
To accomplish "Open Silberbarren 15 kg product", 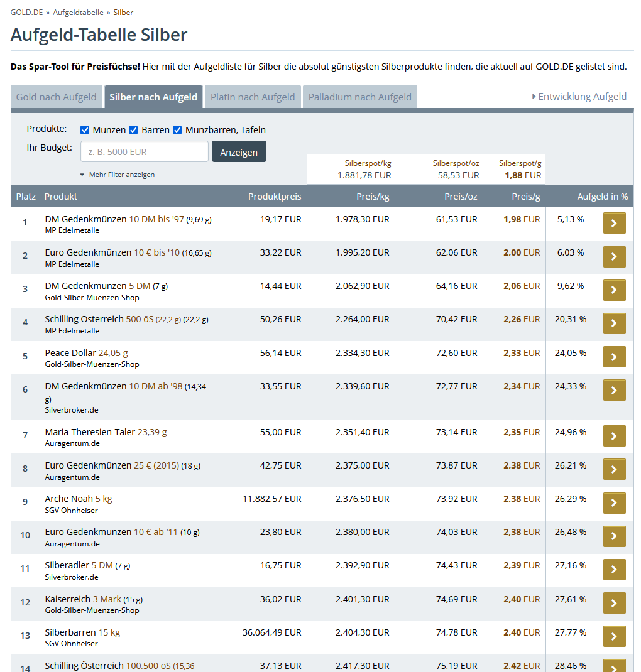I will click(82, 632).
